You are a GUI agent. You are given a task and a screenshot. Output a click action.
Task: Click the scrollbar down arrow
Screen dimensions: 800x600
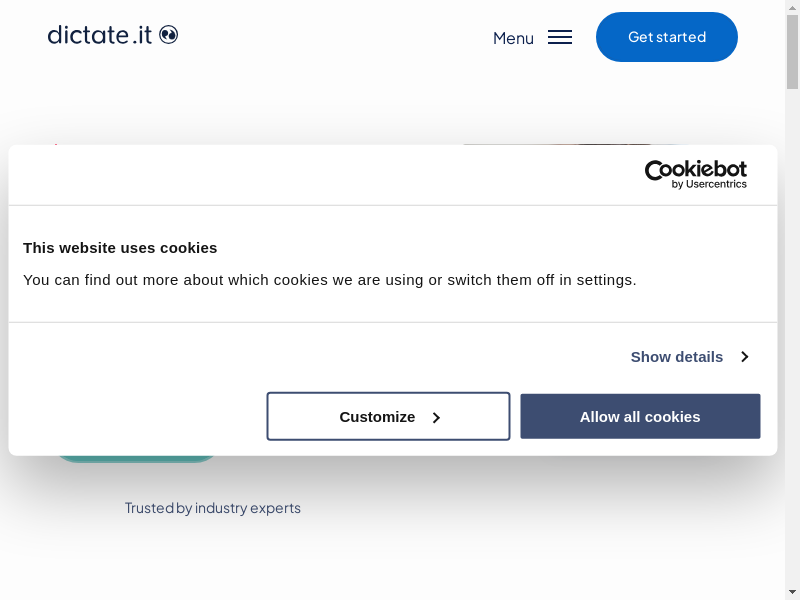tap(792, 592)
